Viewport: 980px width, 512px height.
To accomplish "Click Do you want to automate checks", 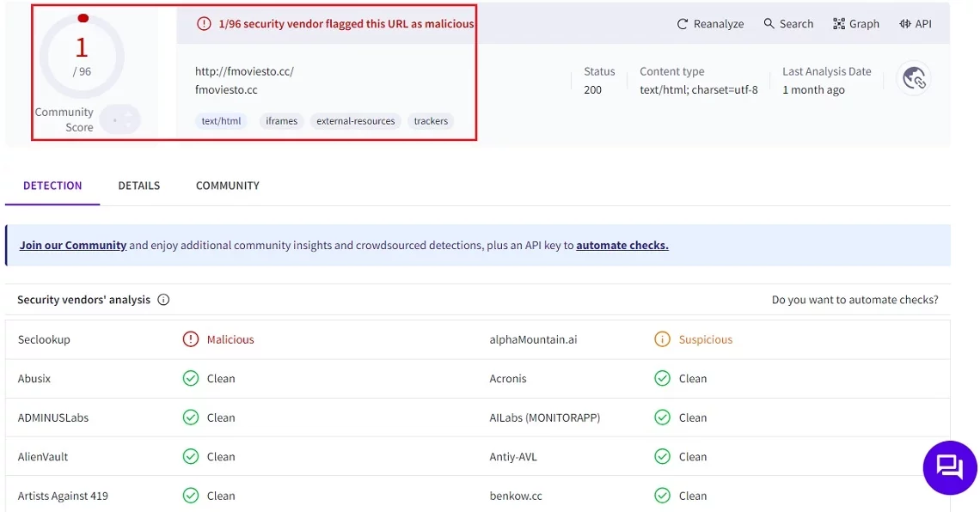I will pos(854,300).
